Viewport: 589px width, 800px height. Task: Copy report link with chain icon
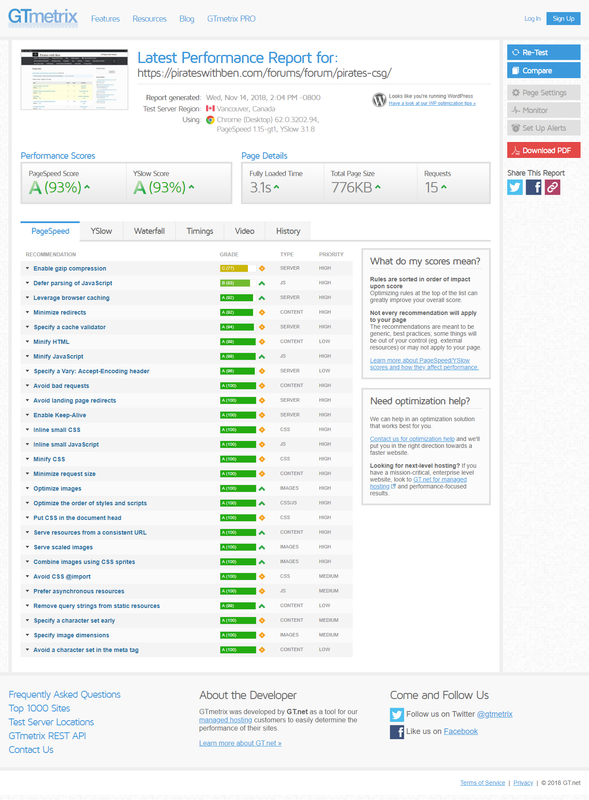tap(552, 187)
